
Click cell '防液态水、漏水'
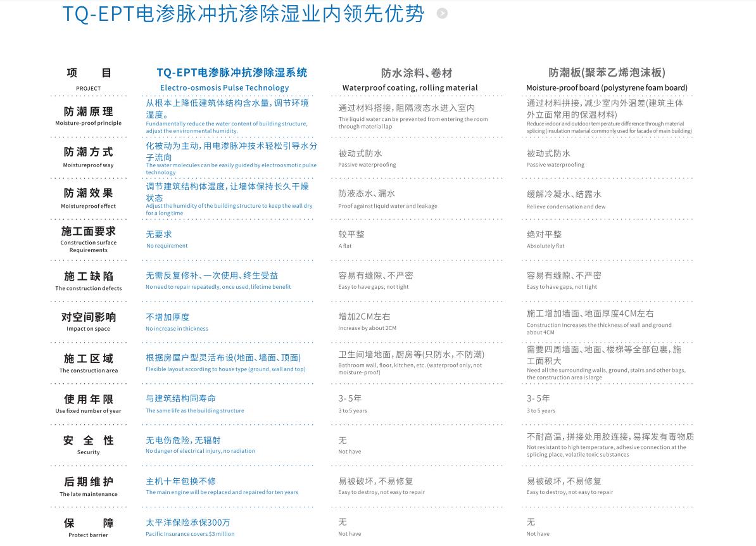point(367,193)
